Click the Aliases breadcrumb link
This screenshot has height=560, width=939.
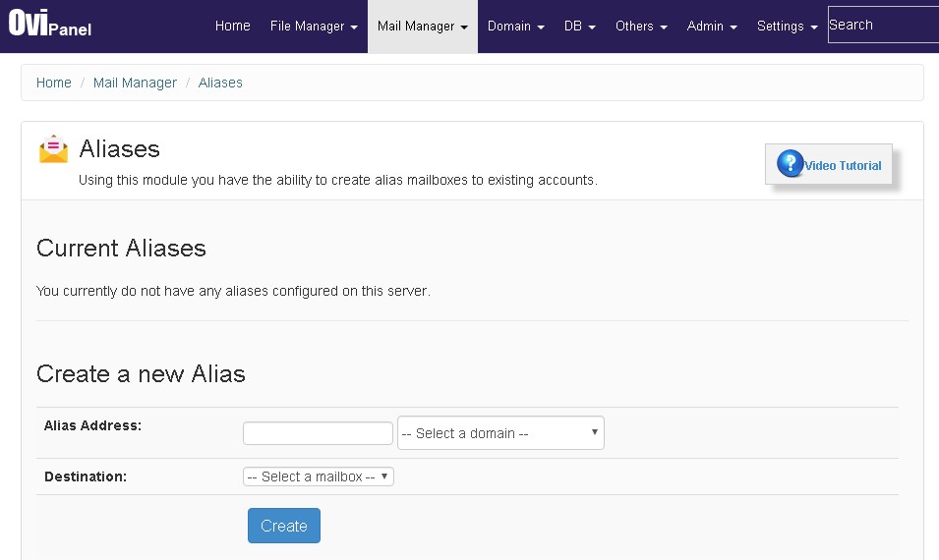[x=220, y=83]
